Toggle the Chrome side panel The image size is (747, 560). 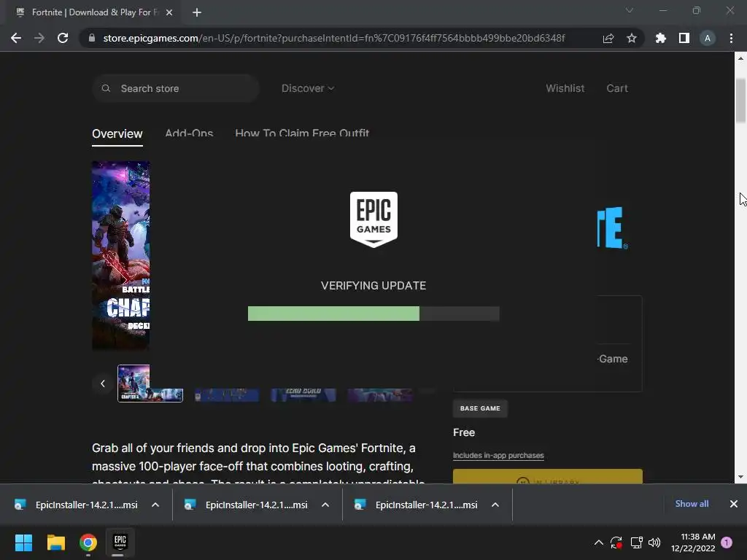point(684,38)
